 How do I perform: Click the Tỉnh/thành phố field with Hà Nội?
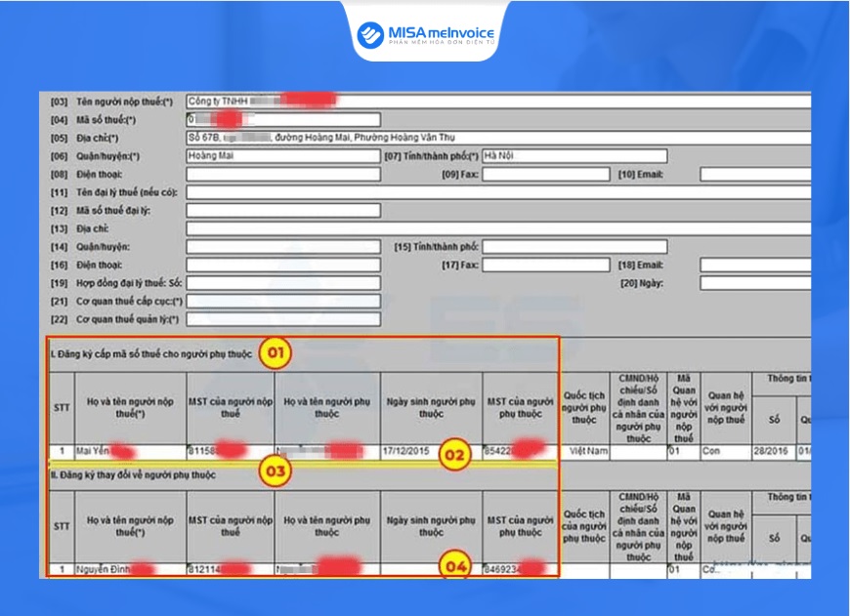click(x=574, y=156)
